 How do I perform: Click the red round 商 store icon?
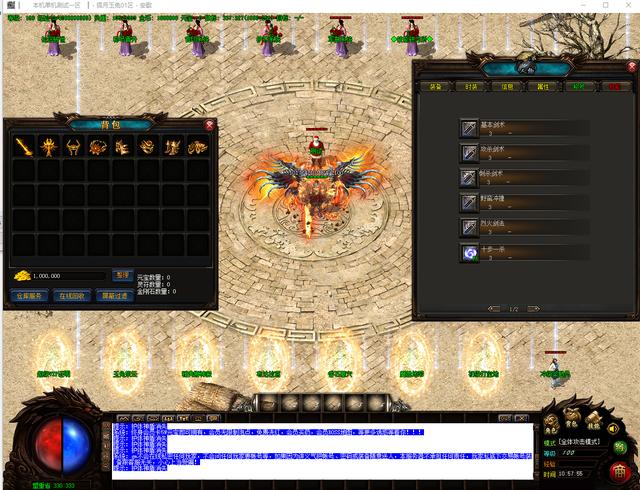620,471
